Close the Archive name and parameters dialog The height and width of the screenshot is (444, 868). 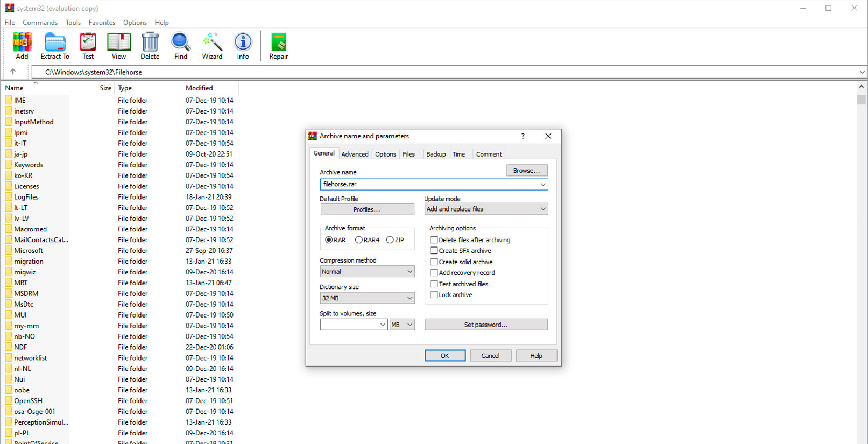click(x=548, y=136)
